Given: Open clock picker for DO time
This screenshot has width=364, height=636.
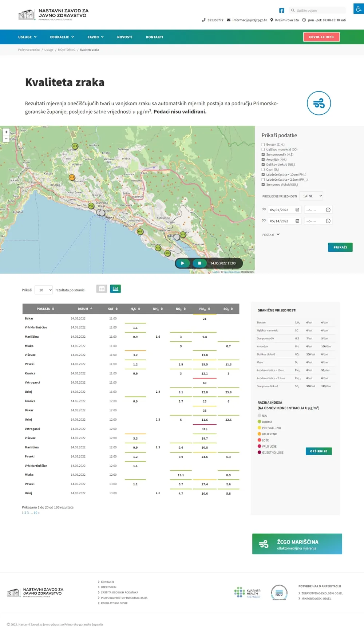Looking at the screenshot, I should pos(328,221).
